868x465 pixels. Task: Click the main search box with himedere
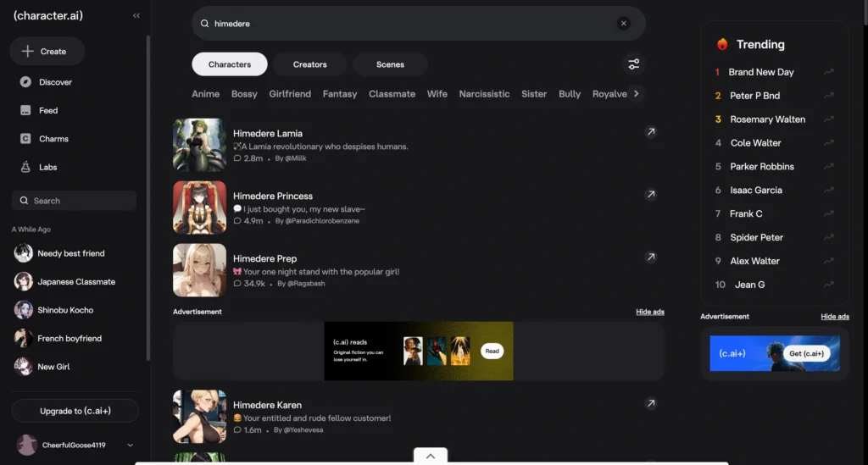pos(419,23)
